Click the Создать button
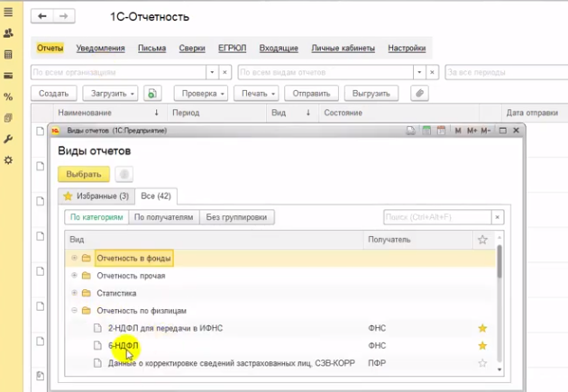 coord(53,94)
